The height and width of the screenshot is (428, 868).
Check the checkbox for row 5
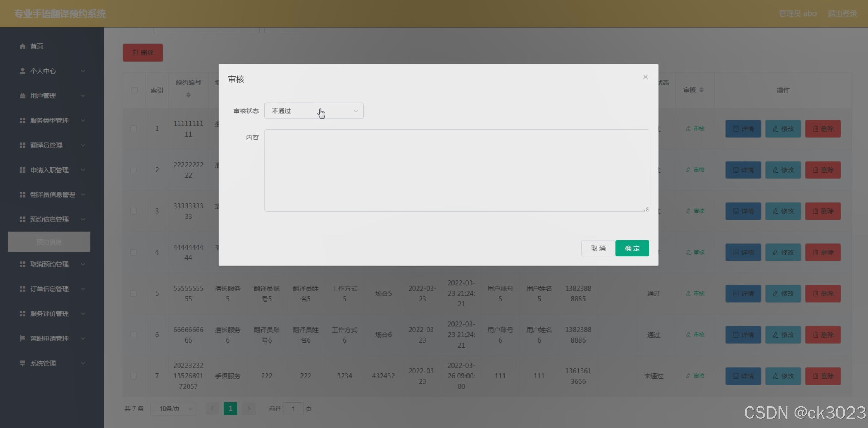coord(133,294)
